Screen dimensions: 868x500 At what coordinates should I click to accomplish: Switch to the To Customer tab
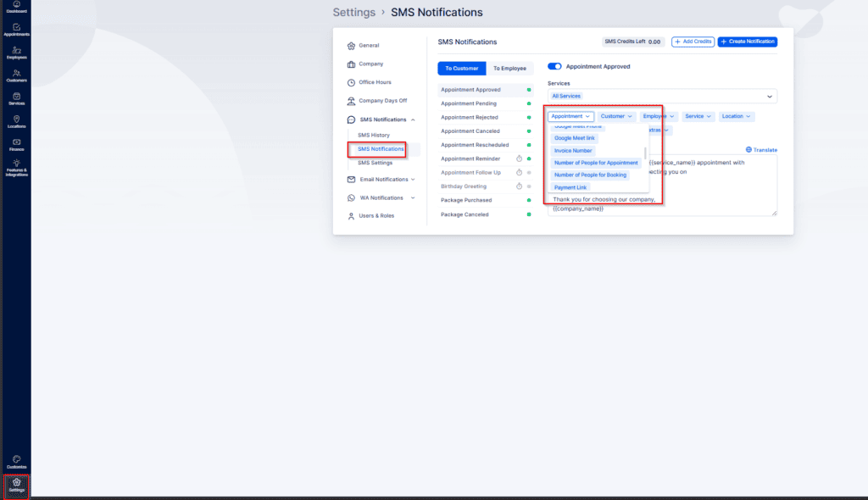click(462, 68)
